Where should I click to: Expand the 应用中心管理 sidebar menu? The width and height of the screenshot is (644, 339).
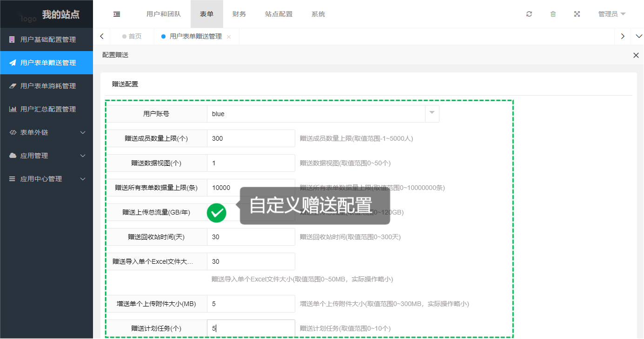coord(46,179)
